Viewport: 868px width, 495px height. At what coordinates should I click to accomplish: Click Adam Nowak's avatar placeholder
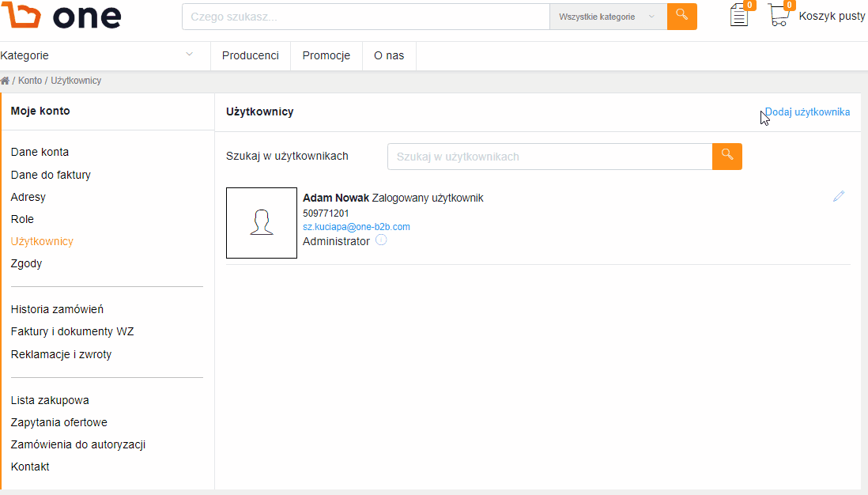[262, 222]
